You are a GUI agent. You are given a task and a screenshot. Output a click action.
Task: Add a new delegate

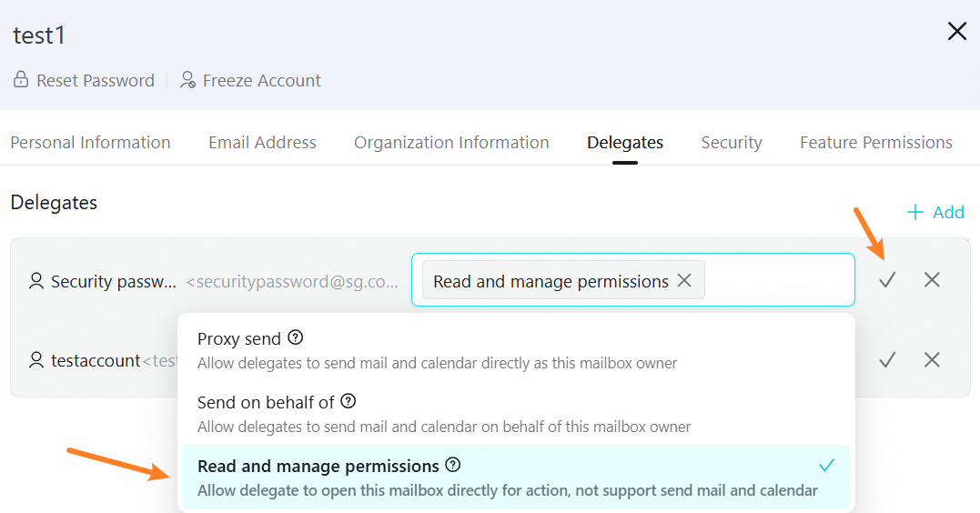tap(935, 213)
